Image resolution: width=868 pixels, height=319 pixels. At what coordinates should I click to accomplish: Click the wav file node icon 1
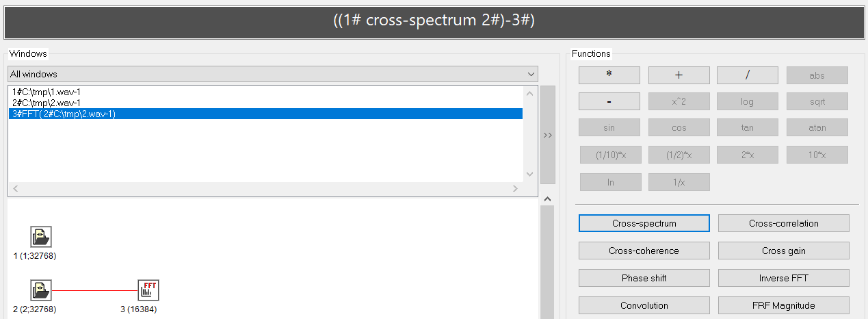(41, 237)
